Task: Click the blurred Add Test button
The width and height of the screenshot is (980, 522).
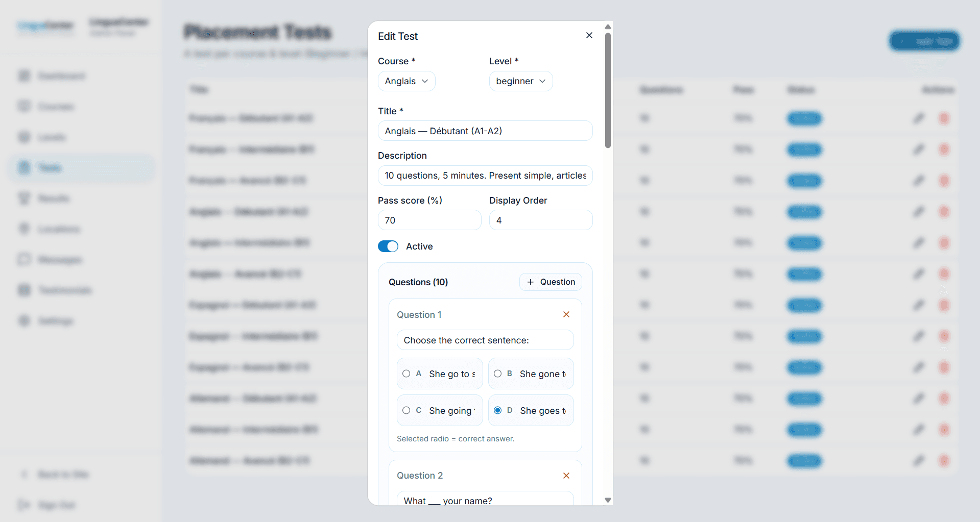Action: coord(924,41)
